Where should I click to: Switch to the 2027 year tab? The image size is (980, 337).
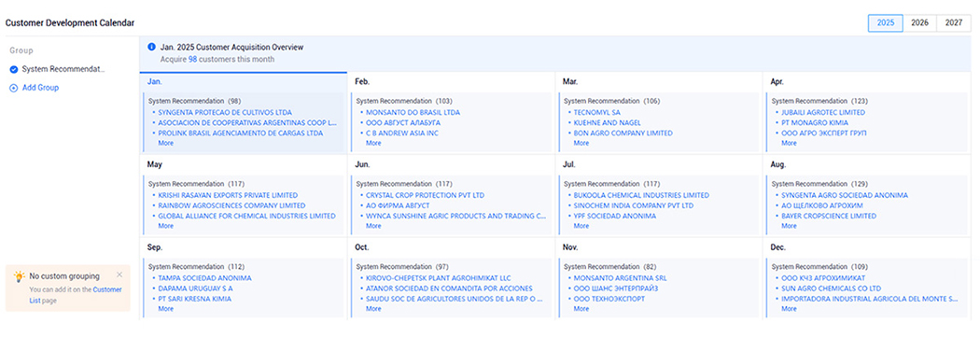pyautogui.click(x=954, y=22)
